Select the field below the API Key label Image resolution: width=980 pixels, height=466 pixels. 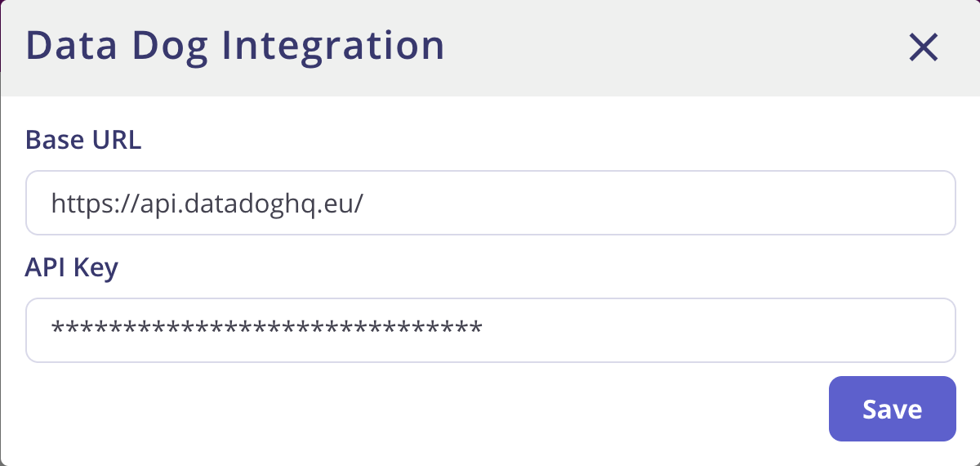pyautogui.click(x=490, y=330)
